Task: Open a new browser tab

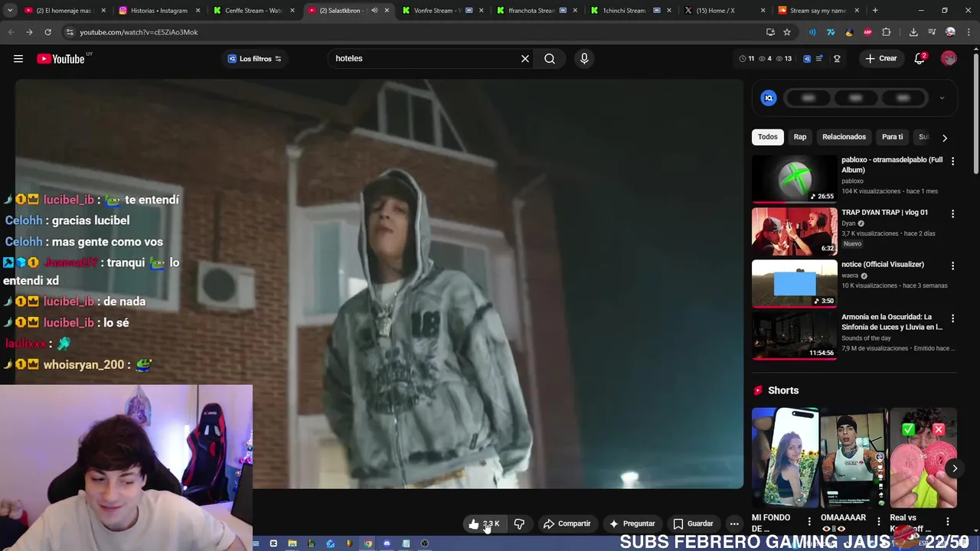Action: (875, 11)
